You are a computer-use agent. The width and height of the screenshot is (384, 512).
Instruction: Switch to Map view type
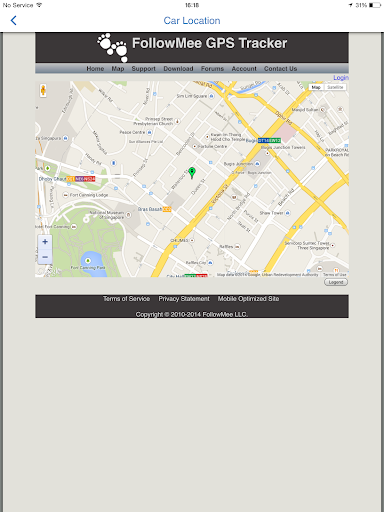[316, 87]
